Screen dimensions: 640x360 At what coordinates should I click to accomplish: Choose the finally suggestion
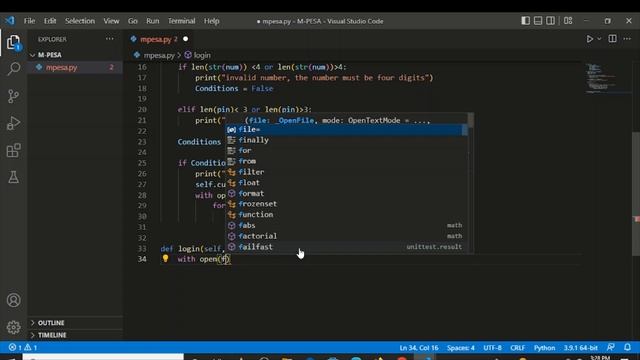point(347,140)
